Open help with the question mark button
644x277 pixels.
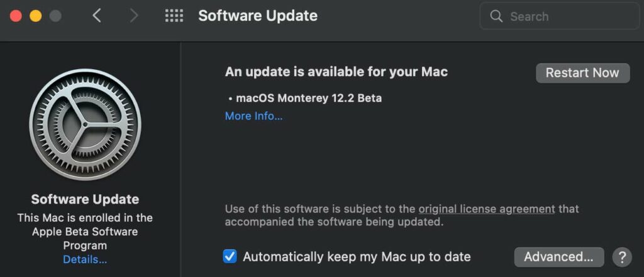(x=621, y=256)
